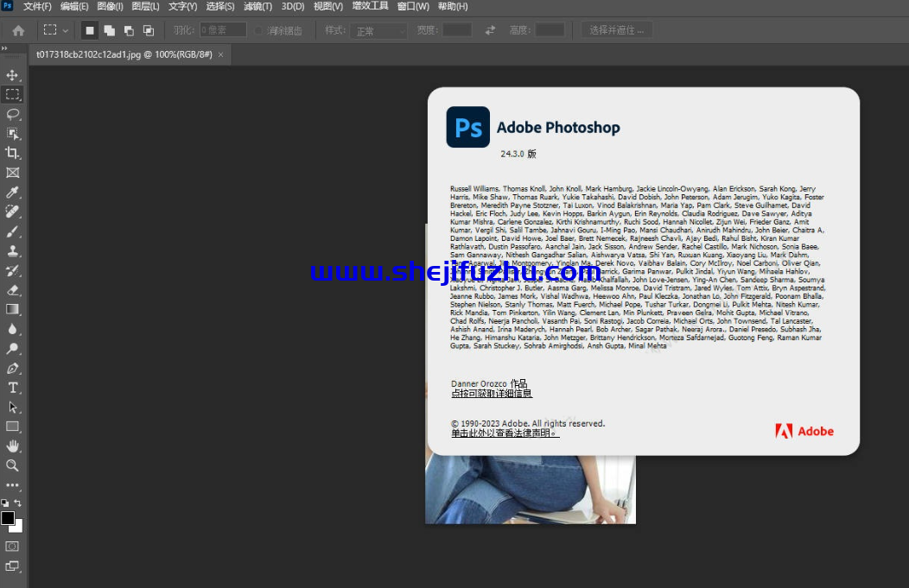Select the Horizontal Type tool
Viewport: 909px width, 588px height.
coord(12,388)
